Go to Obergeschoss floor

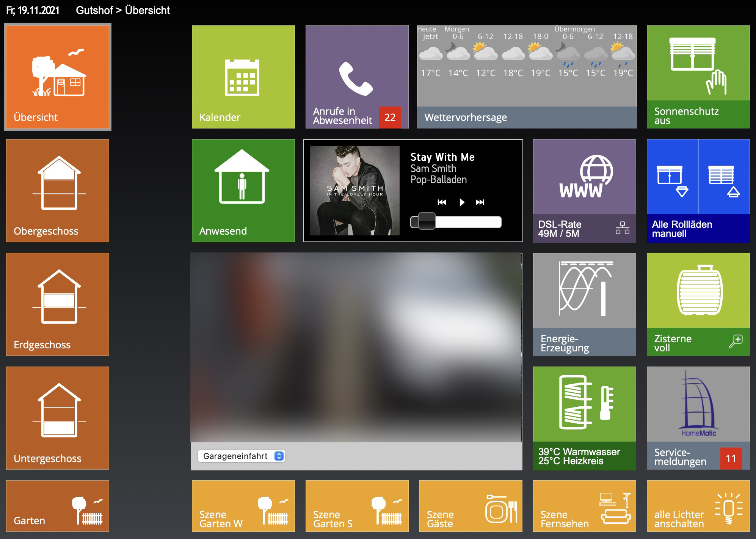(x=58, y=191)
